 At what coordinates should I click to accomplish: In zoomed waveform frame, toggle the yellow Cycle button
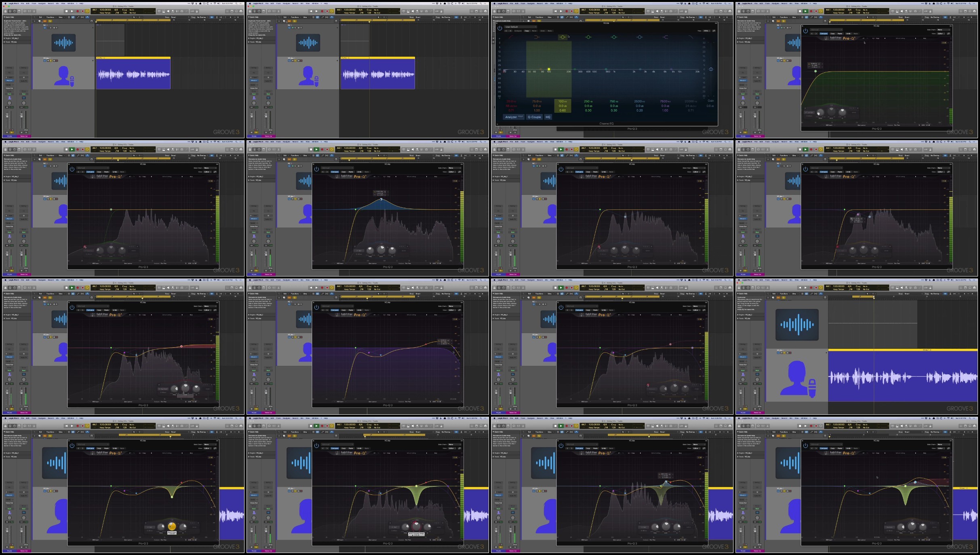pos(821,288)
